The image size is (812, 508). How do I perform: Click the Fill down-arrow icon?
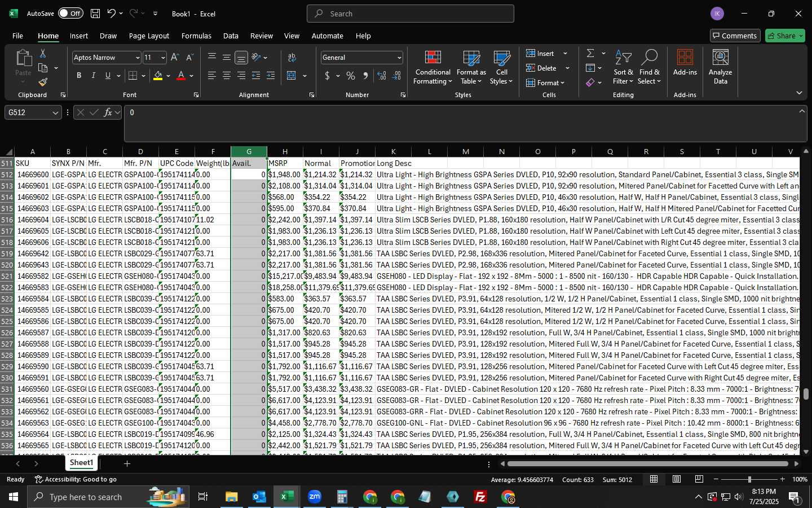(x=590, y=68)
